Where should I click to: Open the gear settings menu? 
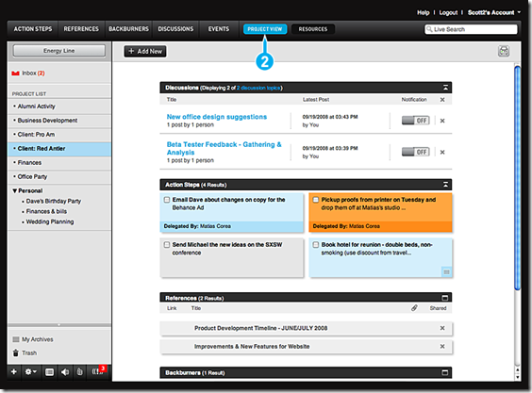30,372
